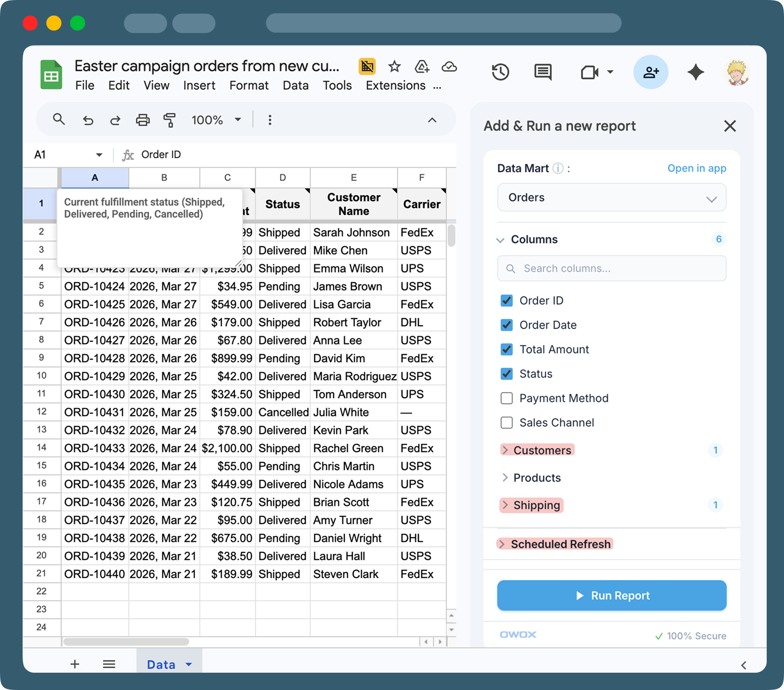This screenshot has width=784, height=690.
Task: Click the Run Report button
Action: [611, 595]
